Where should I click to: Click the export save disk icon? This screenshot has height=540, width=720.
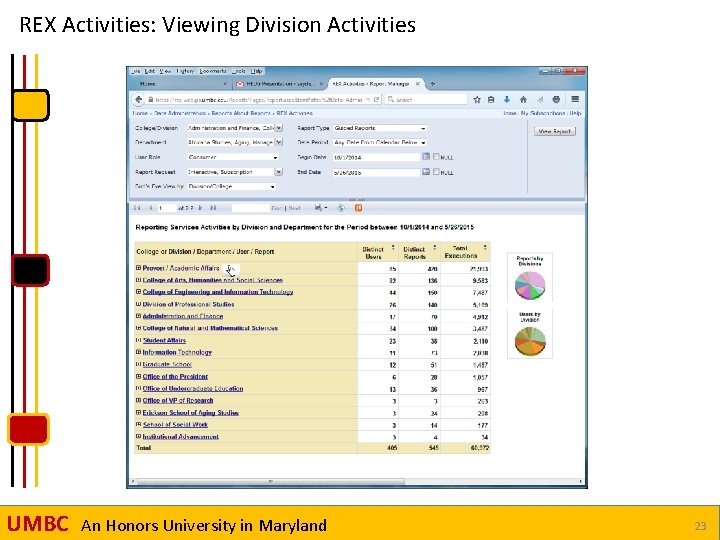320,208
